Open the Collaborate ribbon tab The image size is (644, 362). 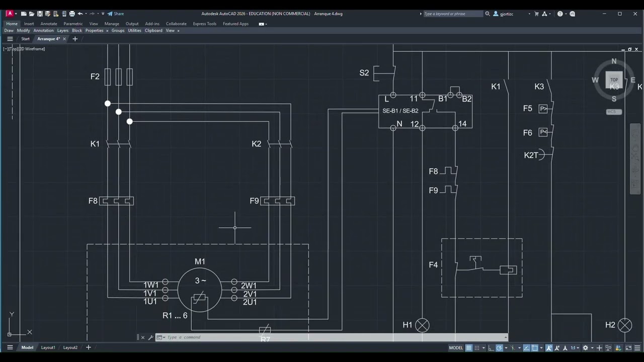[176, 24]
